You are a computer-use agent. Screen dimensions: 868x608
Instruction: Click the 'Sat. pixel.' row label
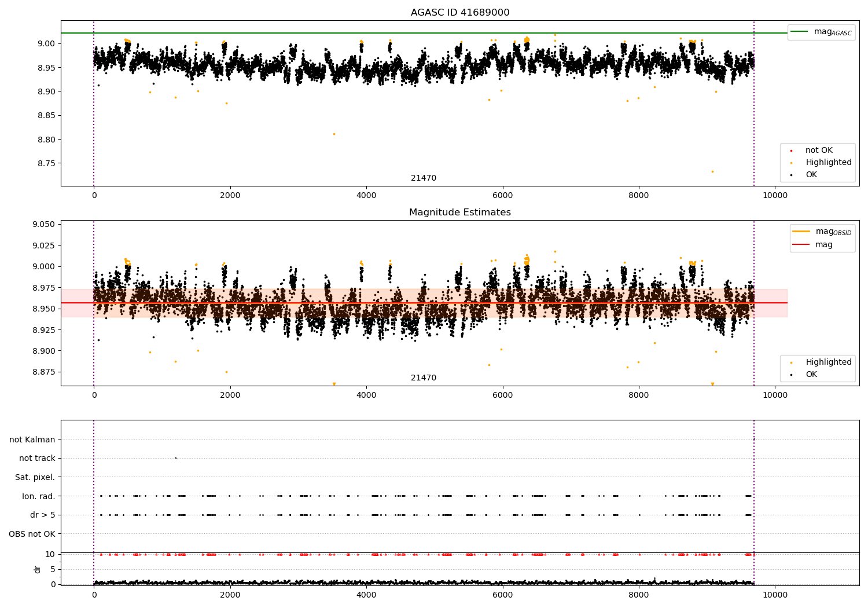tap(35, 478)
